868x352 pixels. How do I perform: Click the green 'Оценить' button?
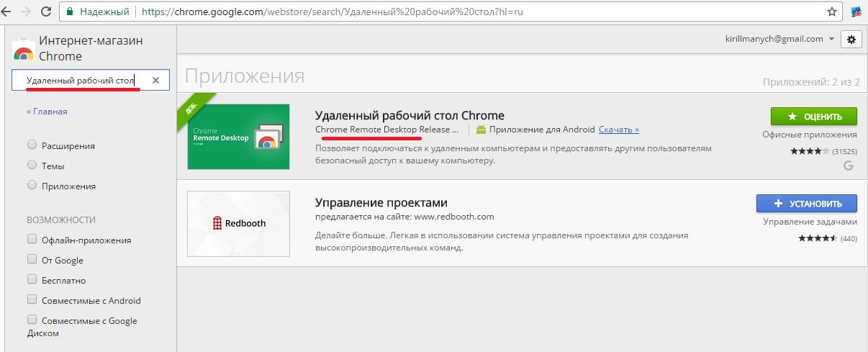tap(814, 116)
